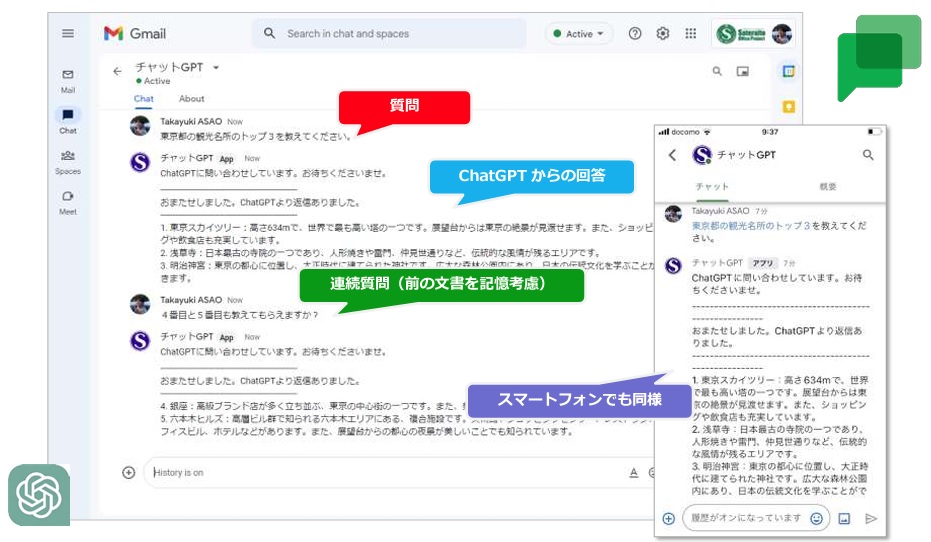Open the Active status dropdown
931x542 pixels.
click(579, 34)
